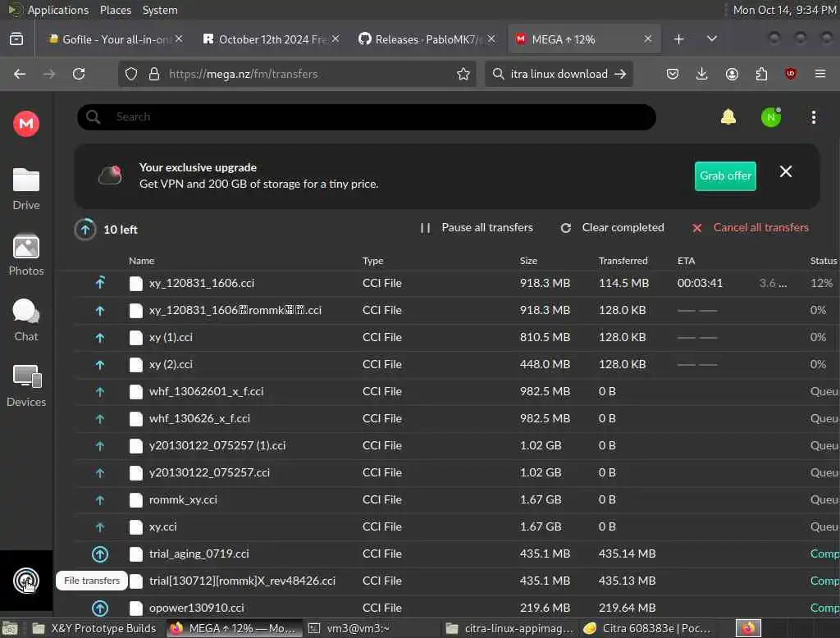840x638 pixels.
Task: Open the list all tabs dropdown
Action: click(x=711, y=39)
